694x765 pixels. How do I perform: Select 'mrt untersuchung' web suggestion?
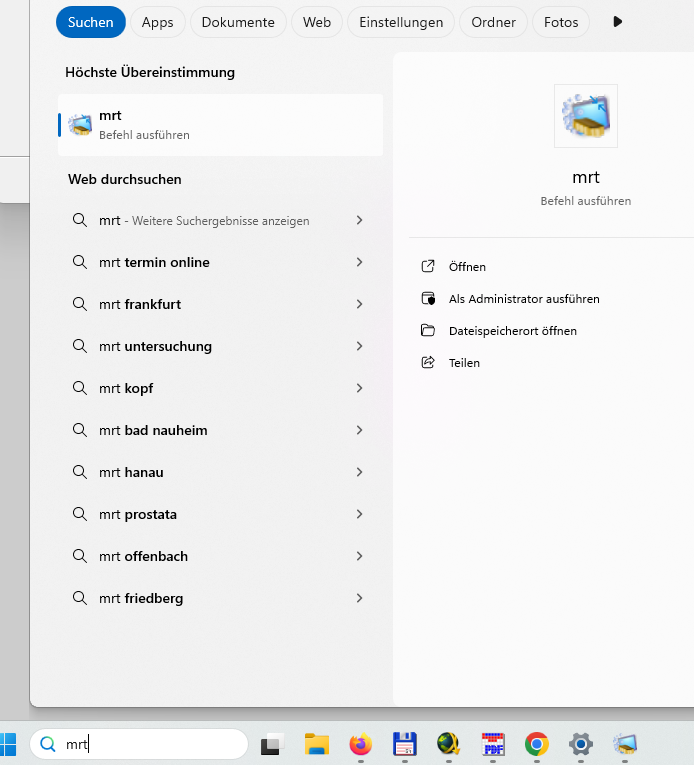221,346
